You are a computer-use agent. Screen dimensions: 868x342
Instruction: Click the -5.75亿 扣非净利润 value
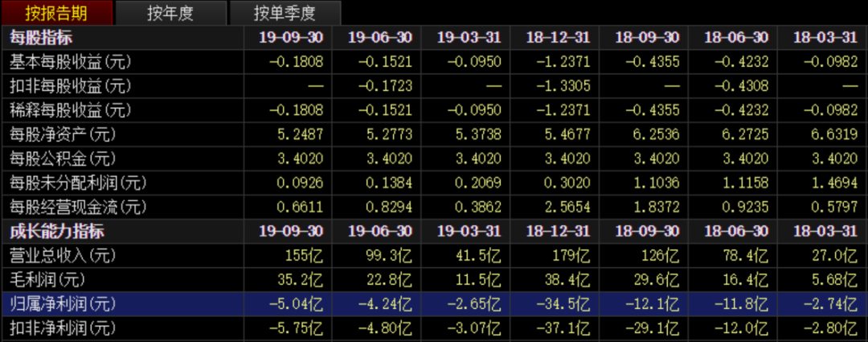coord(297,328)
